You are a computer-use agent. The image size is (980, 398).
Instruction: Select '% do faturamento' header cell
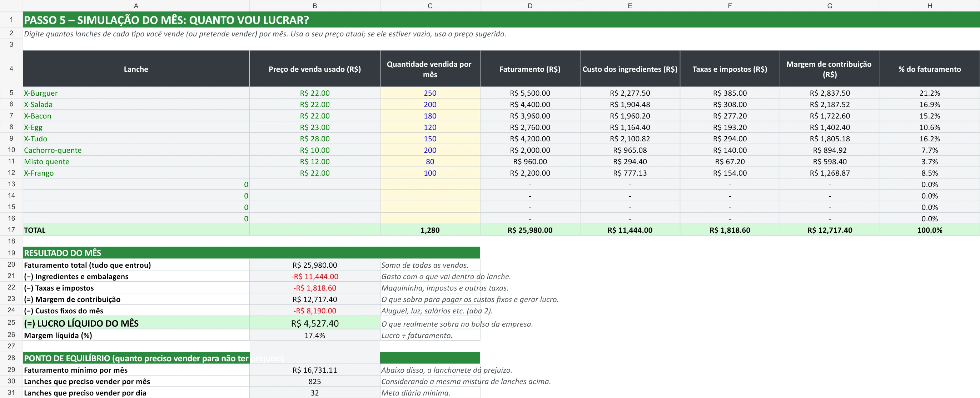click(929, 69)
